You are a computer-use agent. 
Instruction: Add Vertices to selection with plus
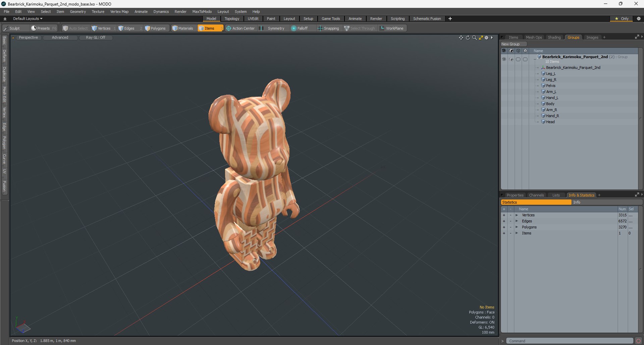(x=504, y=215)
